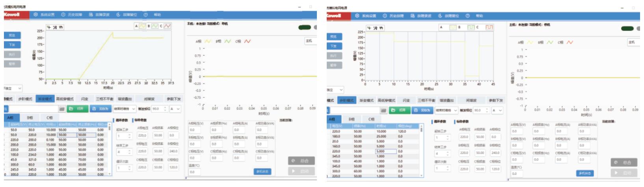The height and width of the screenshot is (187, 644).
Task: Select C相 phase tab in right window
Action: click(x=371, y=119)
